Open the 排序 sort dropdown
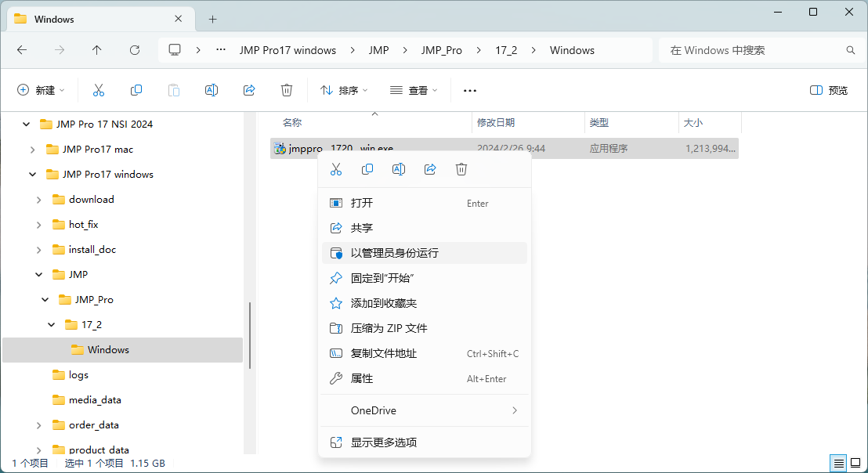The image size is (868, 473). pyautogui.click(x=344, y=90)
